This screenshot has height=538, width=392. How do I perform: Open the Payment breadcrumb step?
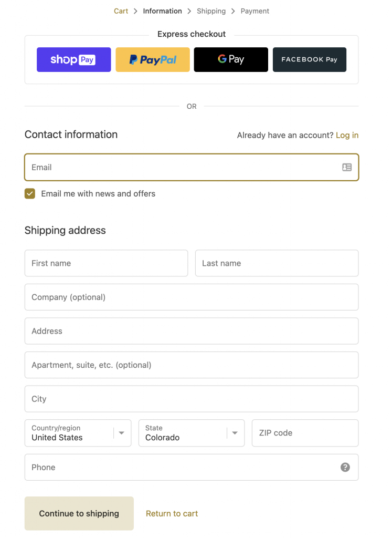point(255,11)
